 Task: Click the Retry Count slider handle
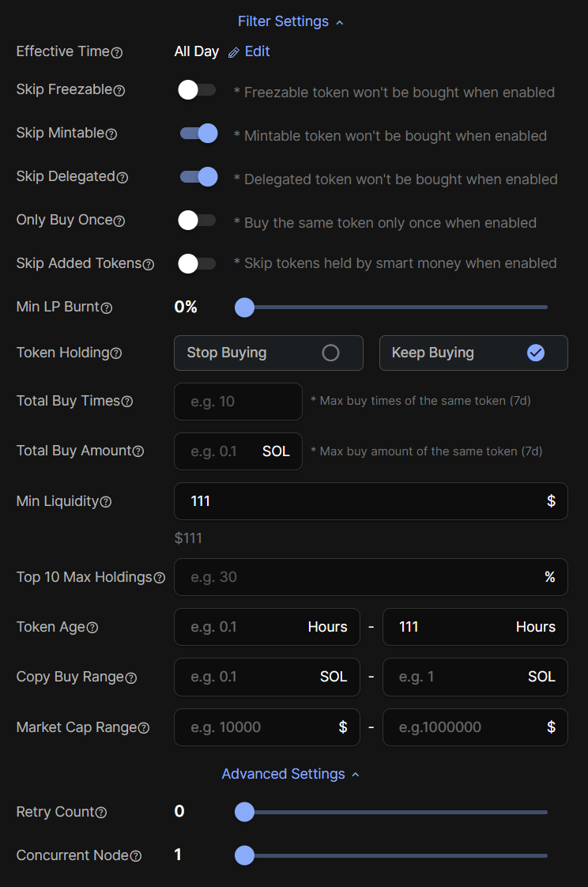click(245, 812)
